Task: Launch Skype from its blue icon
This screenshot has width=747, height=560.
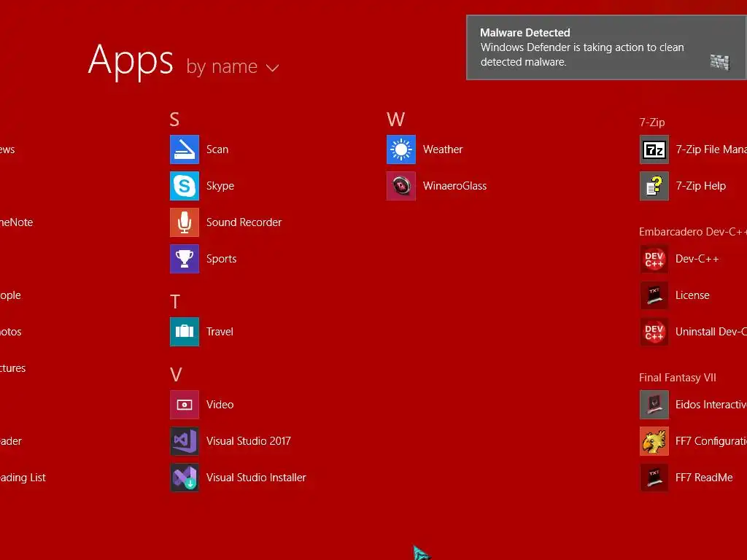Action: [x=185, y=186]
